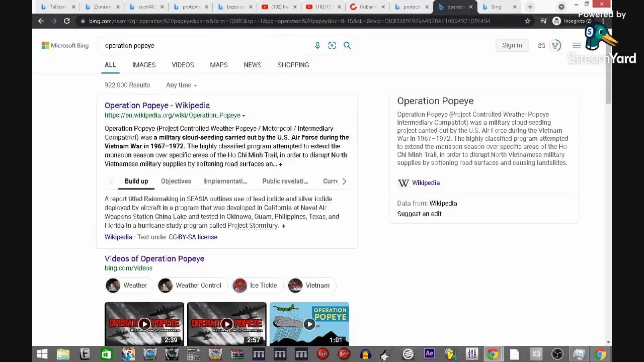This screenshot has height=362, width=644.
Task: Click the Microsoft Bing logo
Action: click(x=65, y=45)
